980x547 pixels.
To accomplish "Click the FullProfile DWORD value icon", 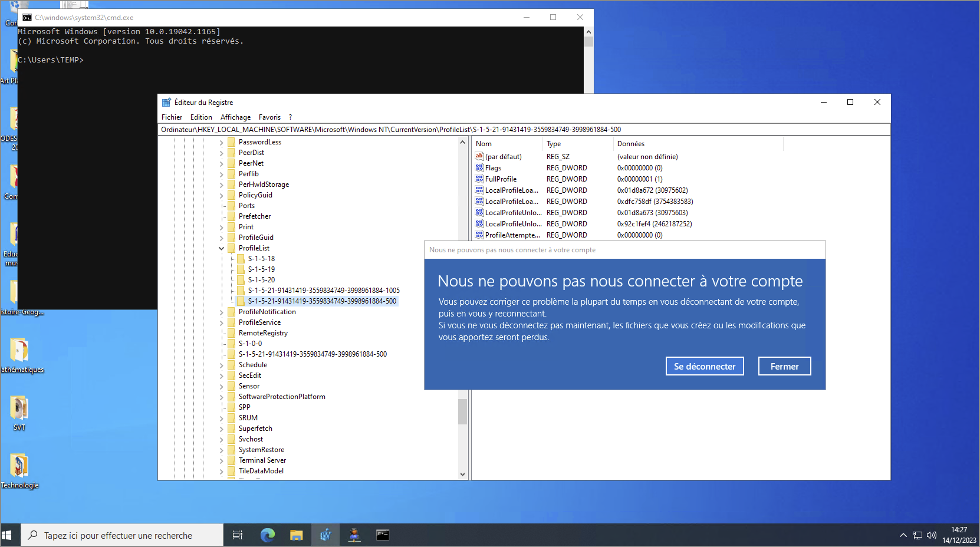I will coord(479,179).
